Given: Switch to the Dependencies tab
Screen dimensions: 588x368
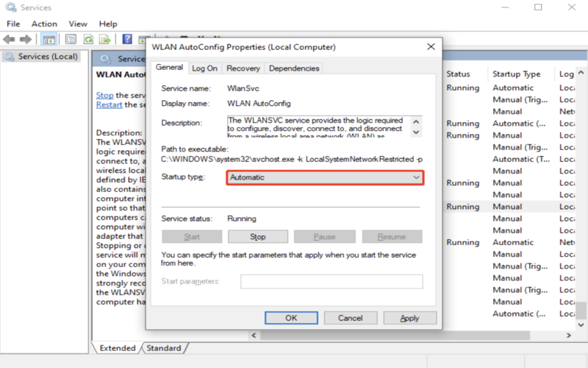Looking at the screenshot, I should [294, 68].
